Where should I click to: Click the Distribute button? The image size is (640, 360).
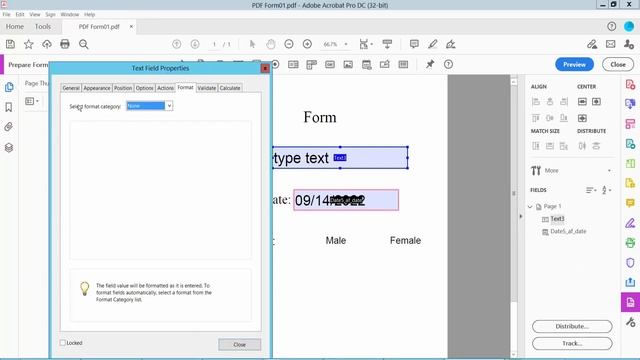[572, 327]
